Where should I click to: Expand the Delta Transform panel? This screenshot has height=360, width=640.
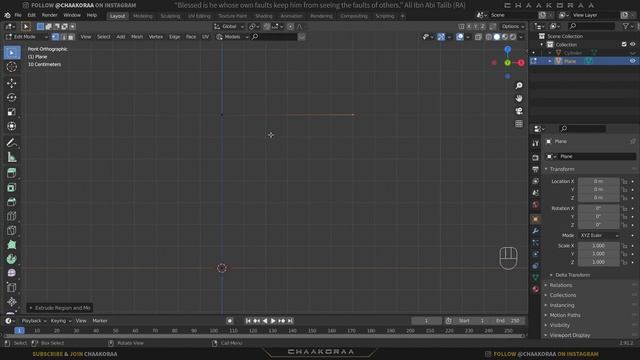coord(572,275)
